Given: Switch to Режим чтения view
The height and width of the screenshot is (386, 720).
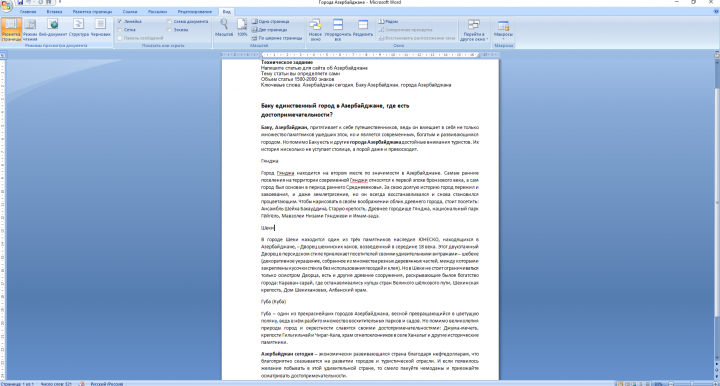Looking at the screenshot, I should pyautogui.click(x=30, y=30).
